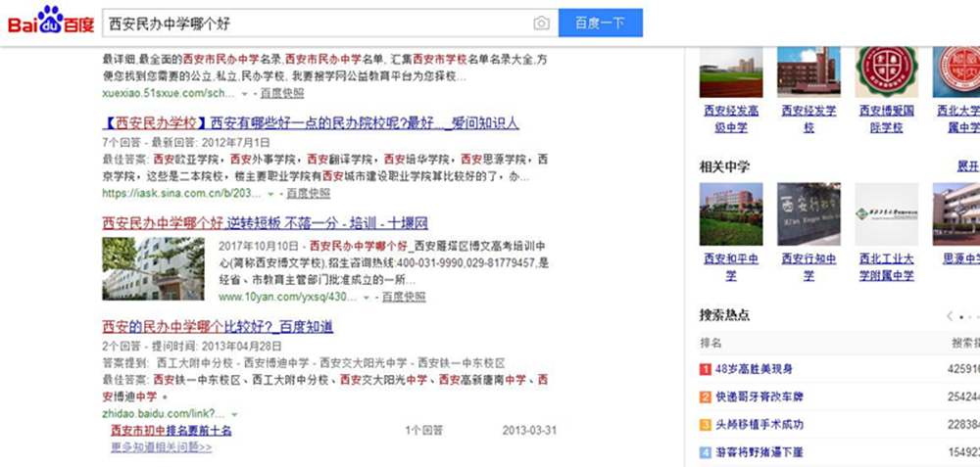Open 百度快照 for xuexiao.51sxue.com result

coord(282,93)
